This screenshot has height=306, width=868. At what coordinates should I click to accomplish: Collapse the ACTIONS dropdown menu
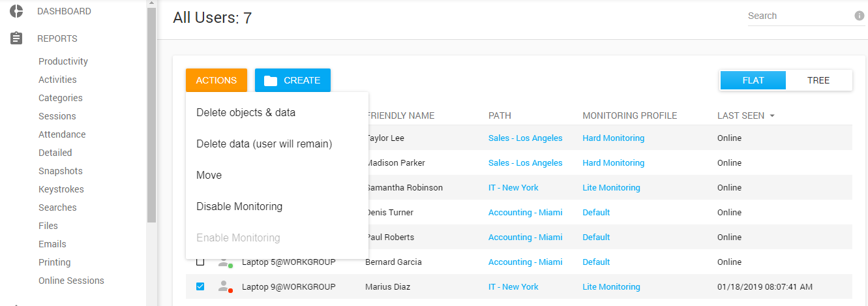216,80
